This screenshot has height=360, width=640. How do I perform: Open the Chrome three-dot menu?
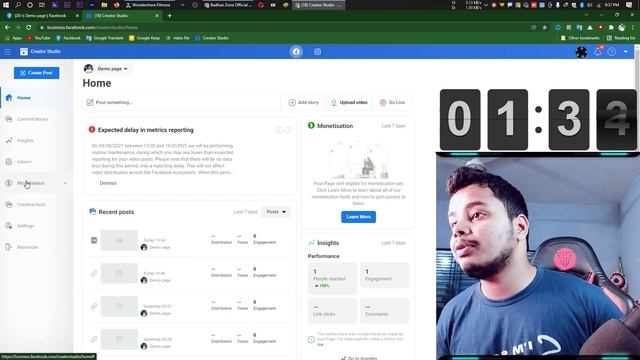[x=633, y=27]
